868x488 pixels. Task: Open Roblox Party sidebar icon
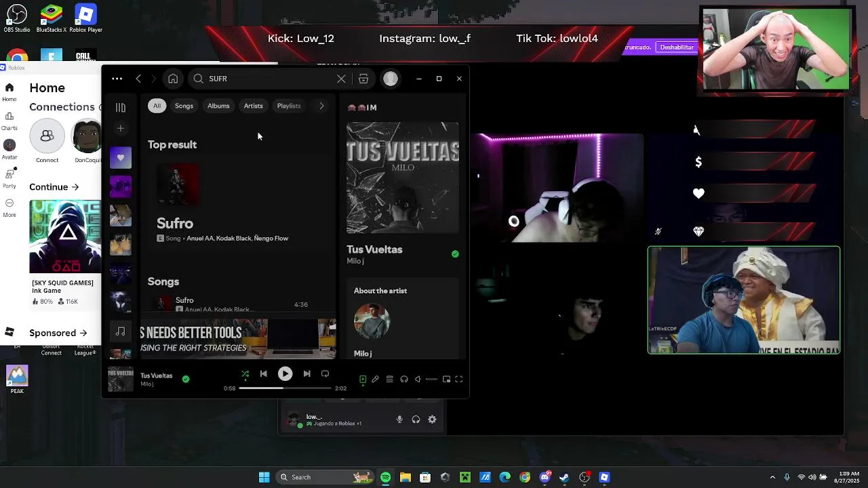click(x=9, y=178)
